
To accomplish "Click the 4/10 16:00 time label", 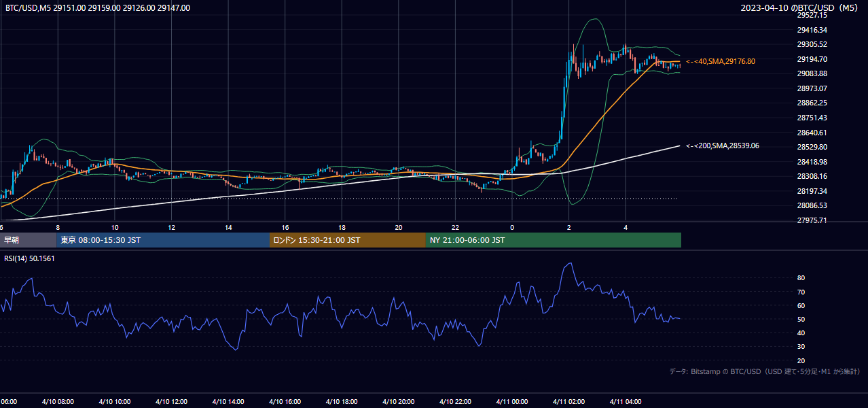I will point(285,402).
